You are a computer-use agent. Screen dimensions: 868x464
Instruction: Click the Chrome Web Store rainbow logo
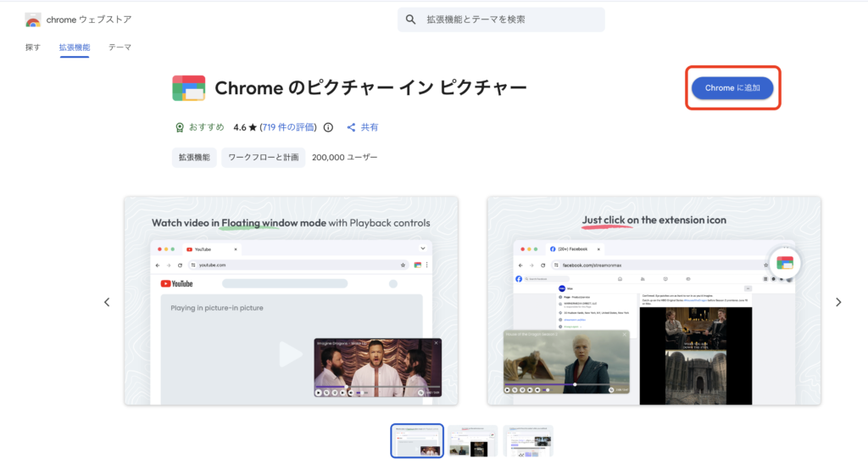33,20
